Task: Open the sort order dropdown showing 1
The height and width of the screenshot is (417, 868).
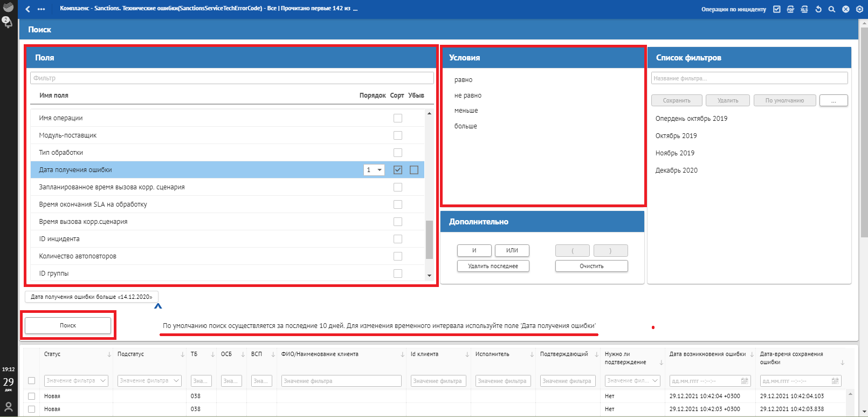Action: pos(374,170)
